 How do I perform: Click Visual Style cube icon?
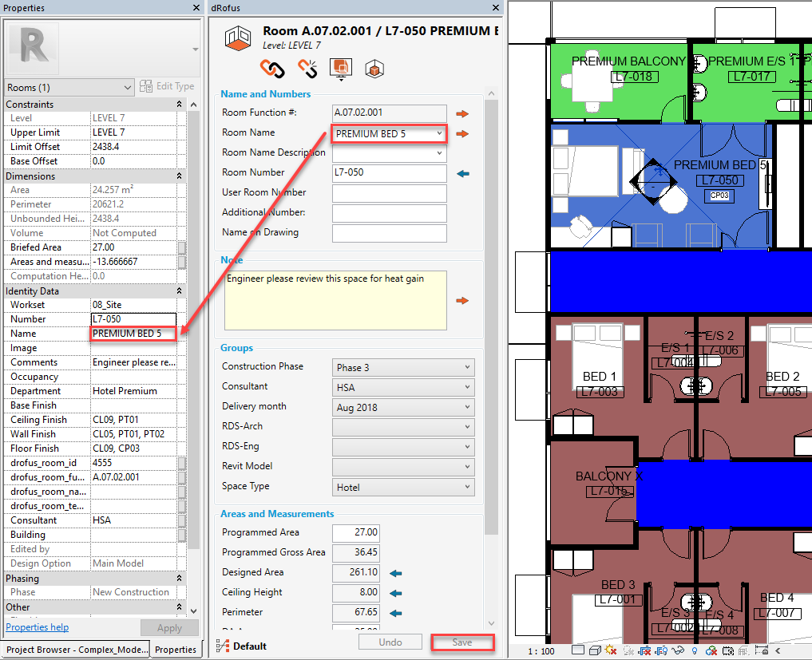point(595,650)
